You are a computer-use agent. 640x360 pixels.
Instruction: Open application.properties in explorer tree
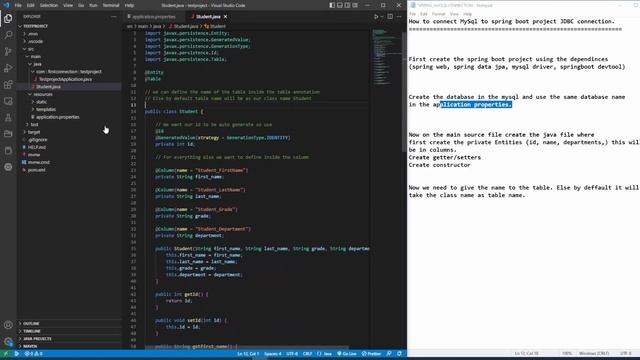(58, 117)
